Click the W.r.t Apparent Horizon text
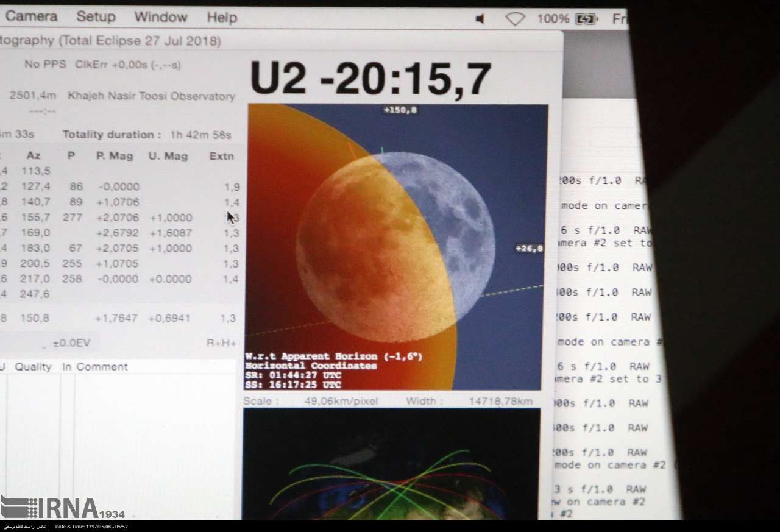The height and width of the screenshot is (532, 780). pyautogui.click(x=333, y=356)
